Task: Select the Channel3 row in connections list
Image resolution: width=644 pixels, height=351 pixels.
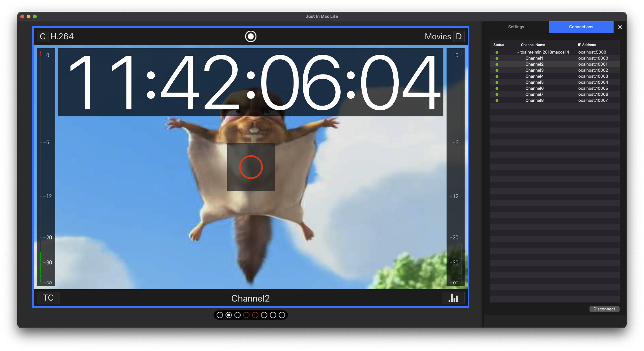Action: [x=555, y=70]
